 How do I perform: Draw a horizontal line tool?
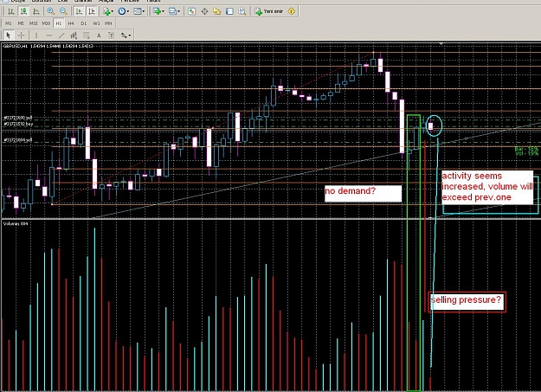(48, 35)
